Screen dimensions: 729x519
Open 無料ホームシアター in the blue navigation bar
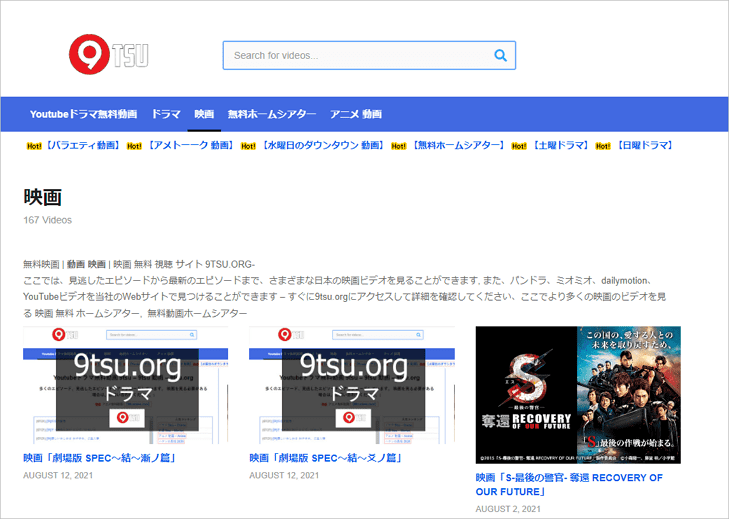tap(272, 114)
